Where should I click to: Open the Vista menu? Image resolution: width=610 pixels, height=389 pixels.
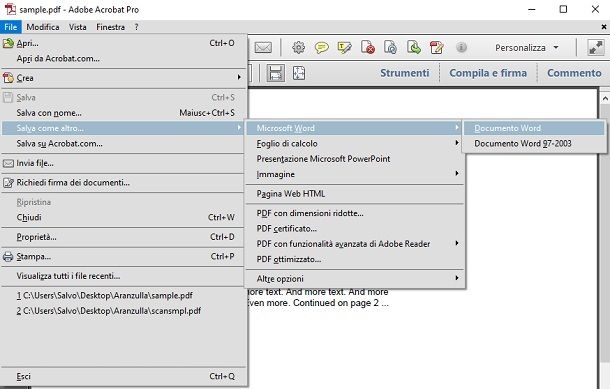(77, 27)
